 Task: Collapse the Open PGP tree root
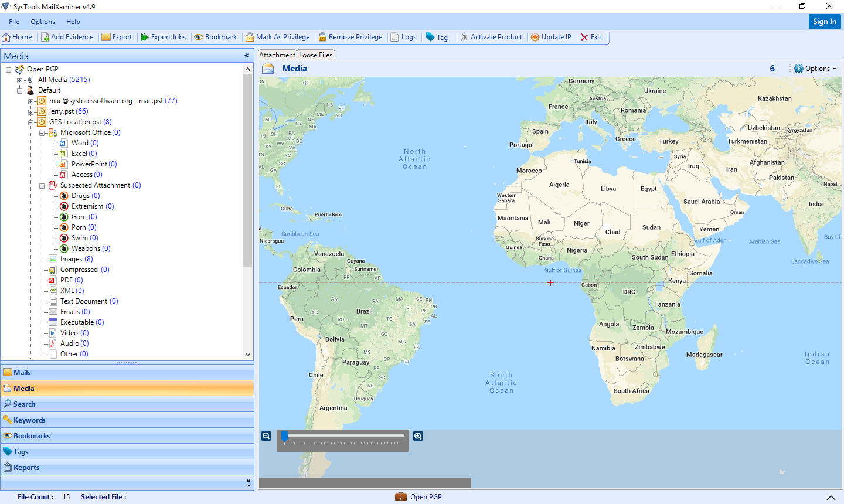[9, 69]
